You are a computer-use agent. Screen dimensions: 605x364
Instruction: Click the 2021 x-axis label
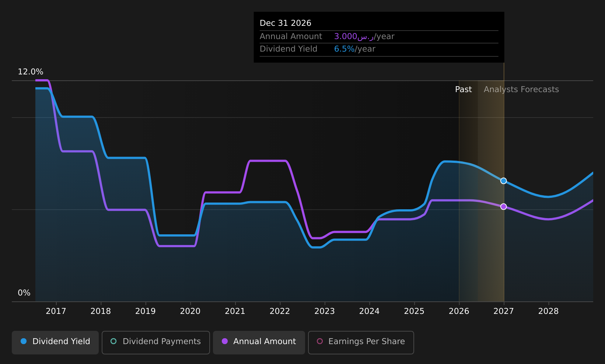[235, 311]
